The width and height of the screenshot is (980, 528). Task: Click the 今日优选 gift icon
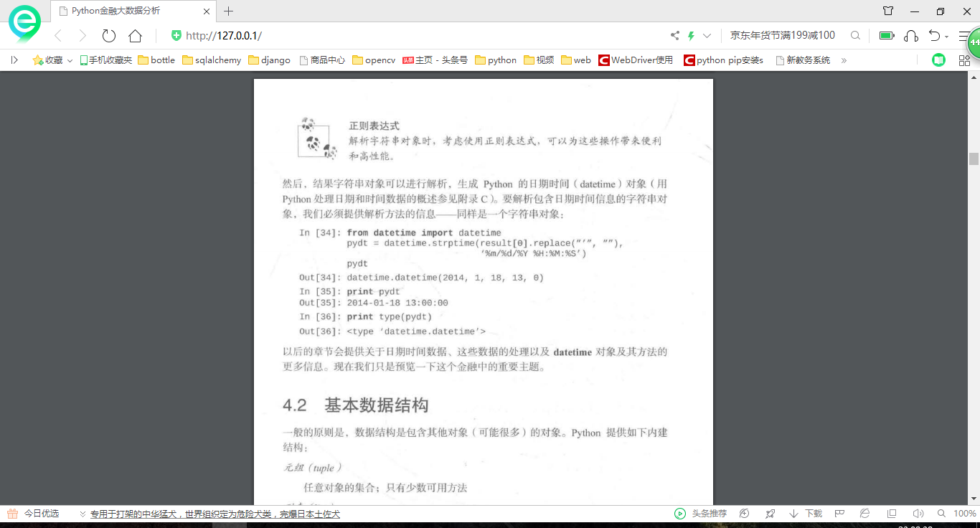(x=12, y=514)
